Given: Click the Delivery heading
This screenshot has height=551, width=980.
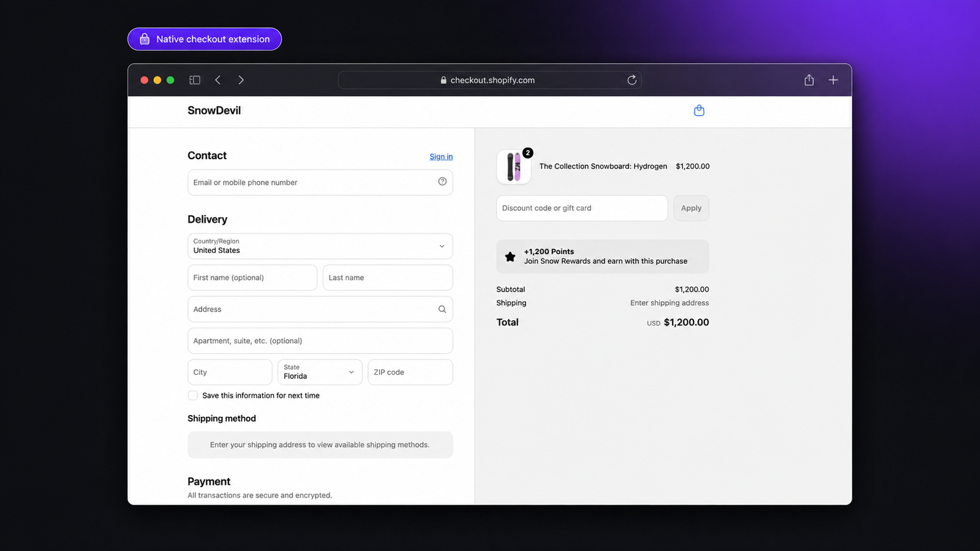Looking at the screenshot, I should pos(208,220).
